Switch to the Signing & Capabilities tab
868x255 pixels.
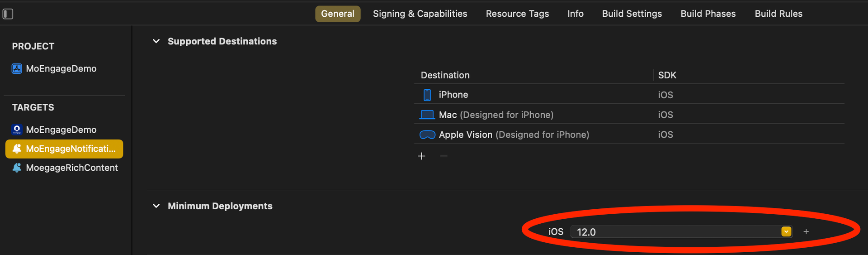tap(420, 14)
